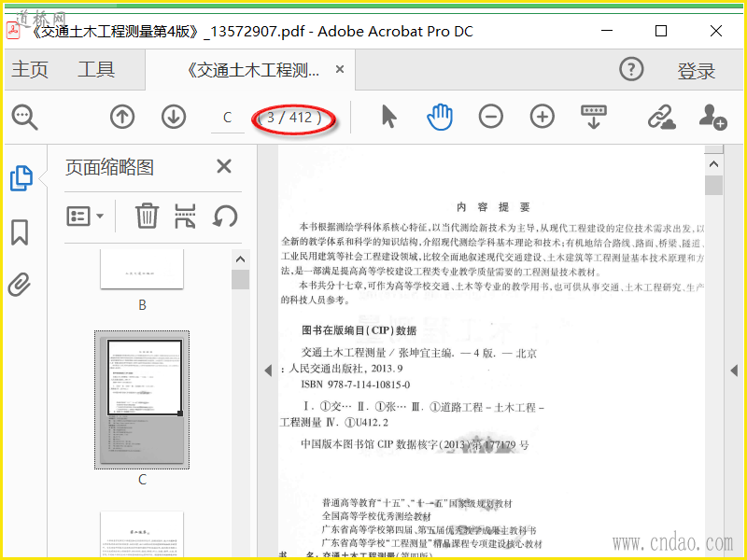Select the thumbnail below page C
Screen dimensions: 747x560
tap(142, 534)
